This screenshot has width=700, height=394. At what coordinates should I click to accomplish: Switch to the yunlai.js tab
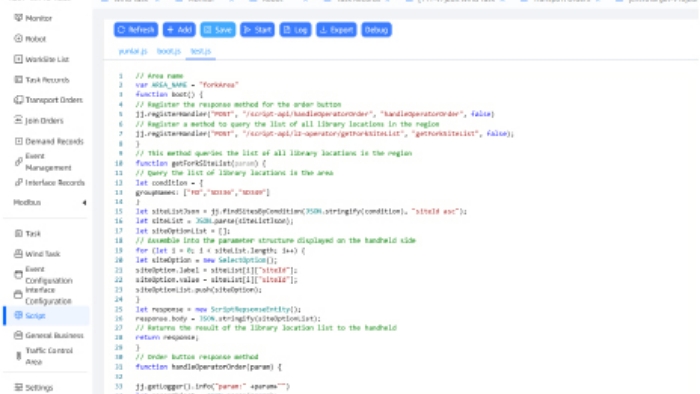(x=133, y=51)
